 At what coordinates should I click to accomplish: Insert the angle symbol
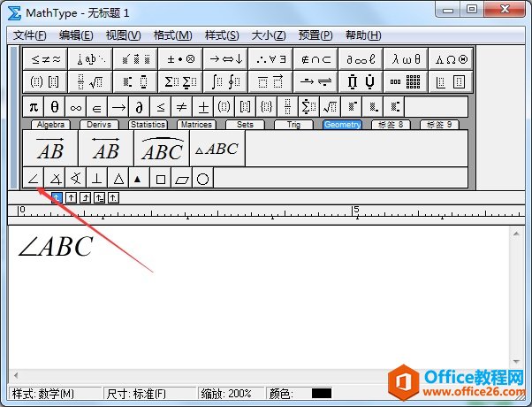coord(34,178)
